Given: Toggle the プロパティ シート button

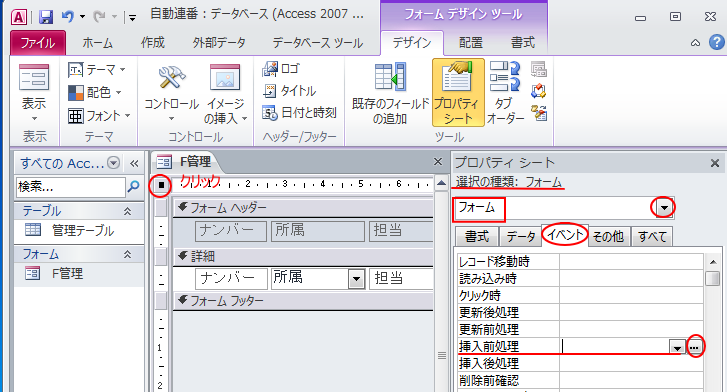Looking at the screenshot, I should (x=458, y=92).
